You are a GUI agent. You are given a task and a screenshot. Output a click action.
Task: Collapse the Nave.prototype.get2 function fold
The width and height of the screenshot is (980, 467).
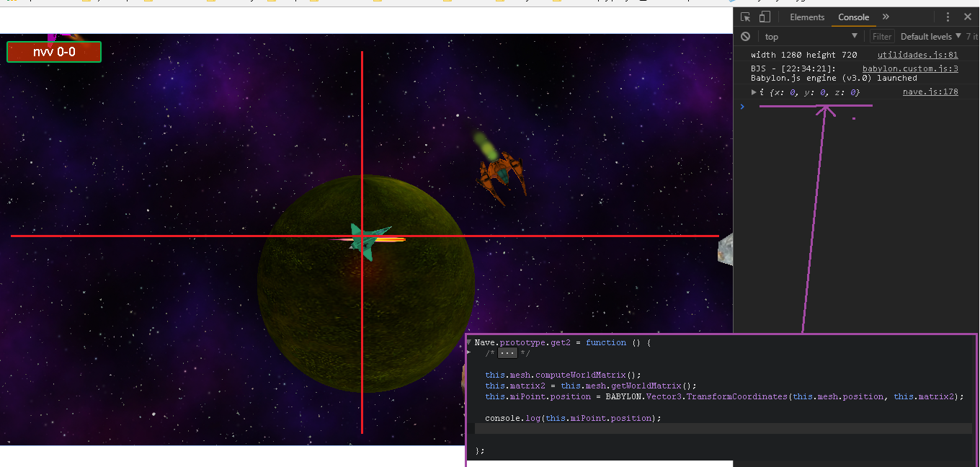469,342
